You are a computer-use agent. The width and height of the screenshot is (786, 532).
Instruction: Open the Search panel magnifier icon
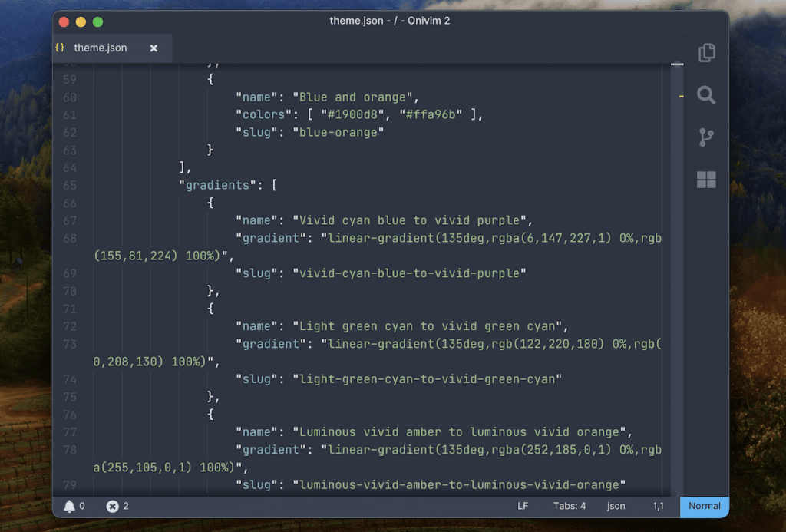[706, 95]
